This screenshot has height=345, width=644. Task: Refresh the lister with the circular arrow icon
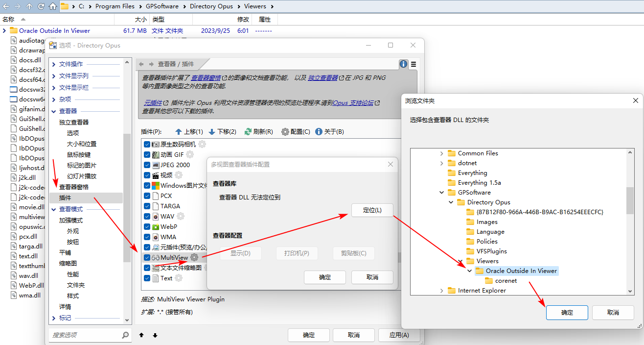pos(41,6)
